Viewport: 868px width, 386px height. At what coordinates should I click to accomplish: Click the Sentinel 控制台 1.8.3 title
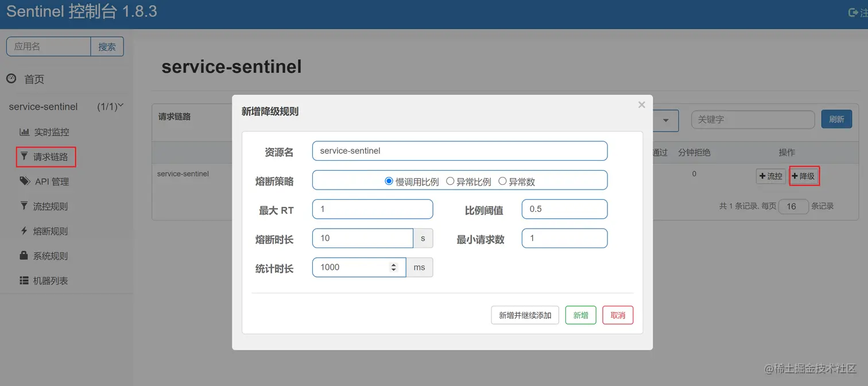(x=82, y=11)
